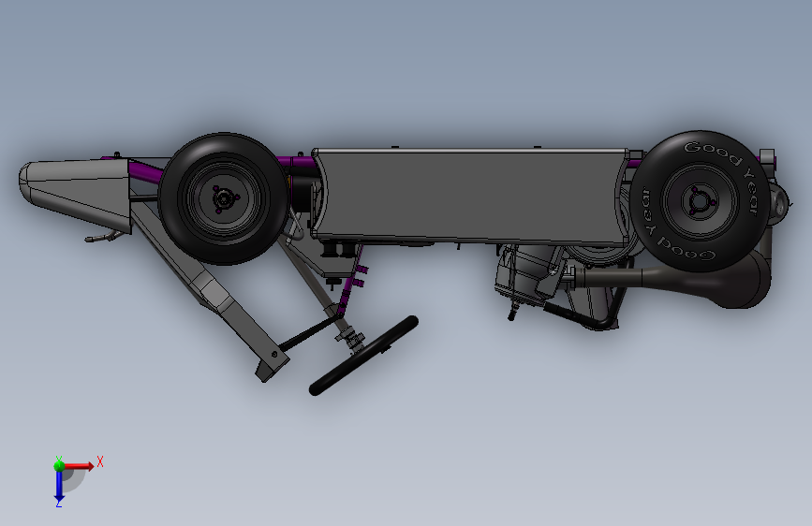Select the exhaust megaphone below rear wheel
812x526 pixels.
tap(725, 282)
